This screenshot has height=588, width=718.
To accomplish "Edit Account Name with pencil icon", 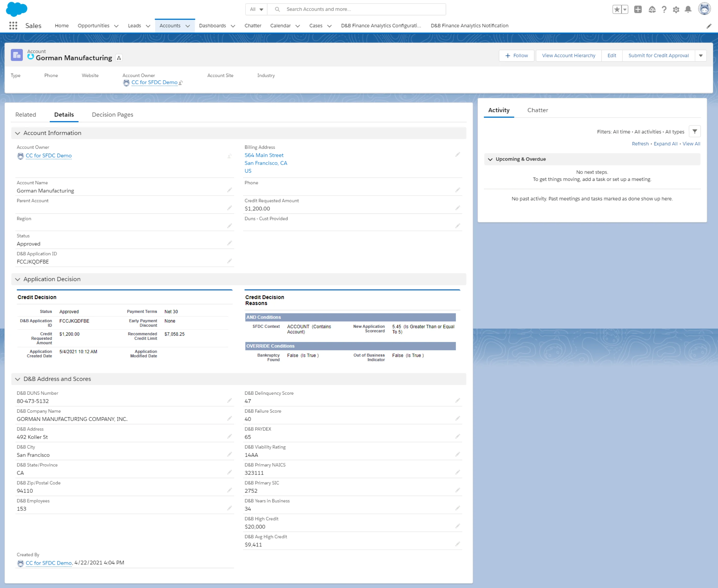I will 230,190.
